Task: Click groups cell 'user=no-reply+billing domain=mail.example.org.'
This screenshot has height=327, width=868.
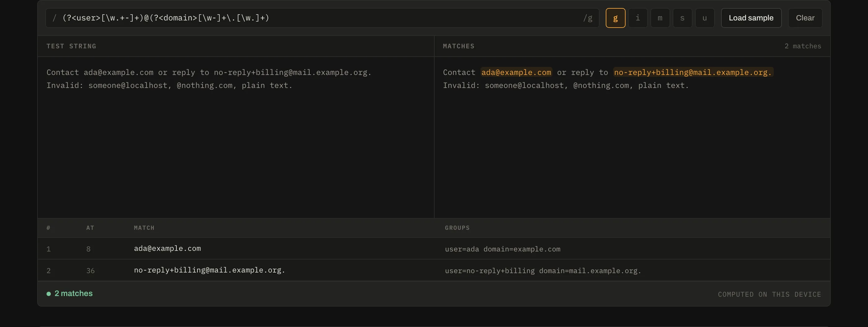Action: 543,271
